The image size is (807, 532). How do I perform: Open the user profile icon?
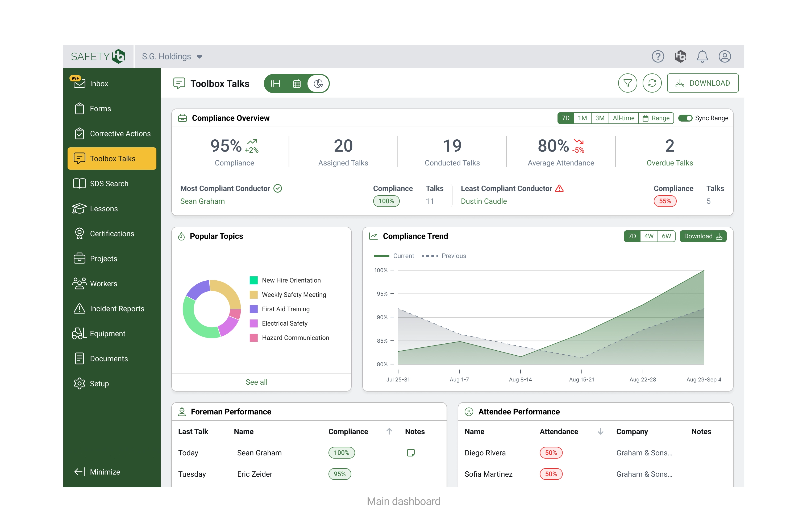[x=724, y=56]
